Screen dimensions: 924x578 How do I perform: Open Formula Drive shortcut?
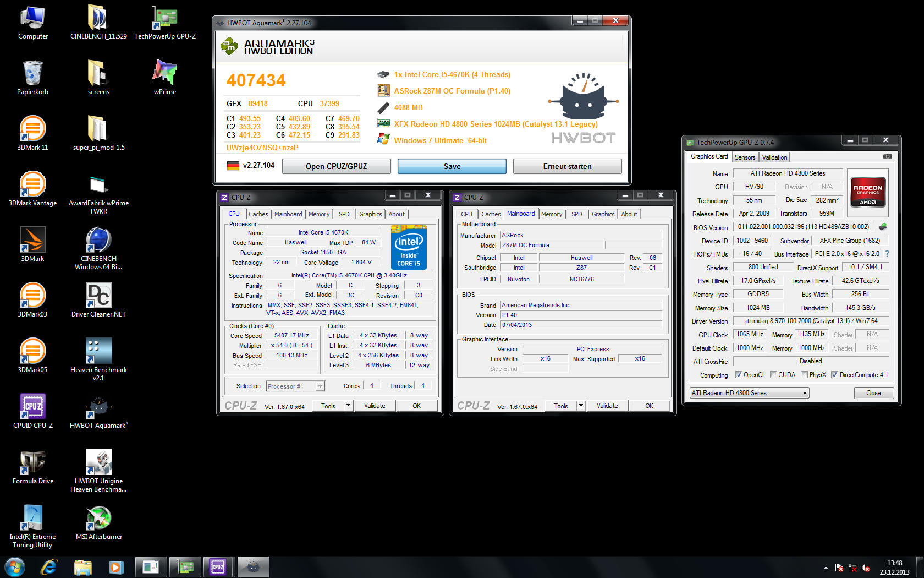pos(32,467)
